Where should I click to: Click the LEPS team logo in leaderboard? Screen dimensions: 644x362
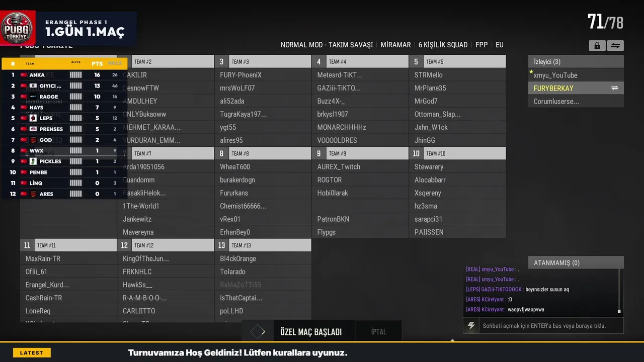33,118
